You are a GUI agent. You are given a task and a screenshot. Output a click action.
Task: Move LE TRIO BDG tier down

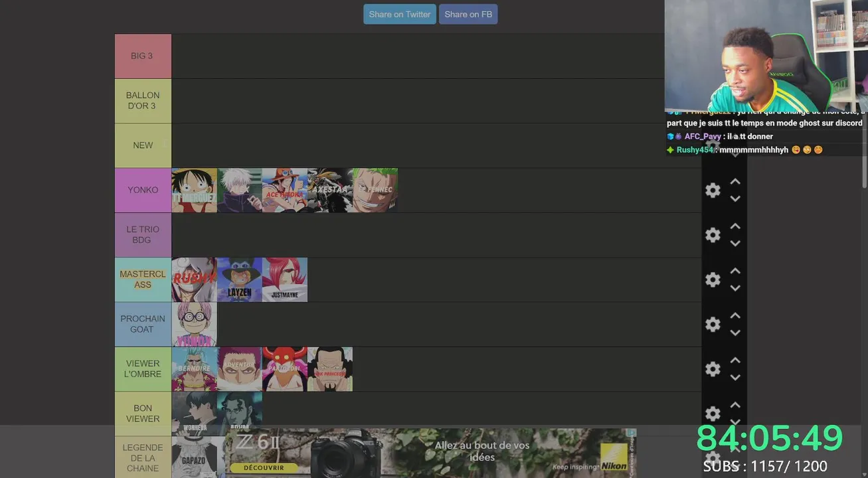coord(735,244)
